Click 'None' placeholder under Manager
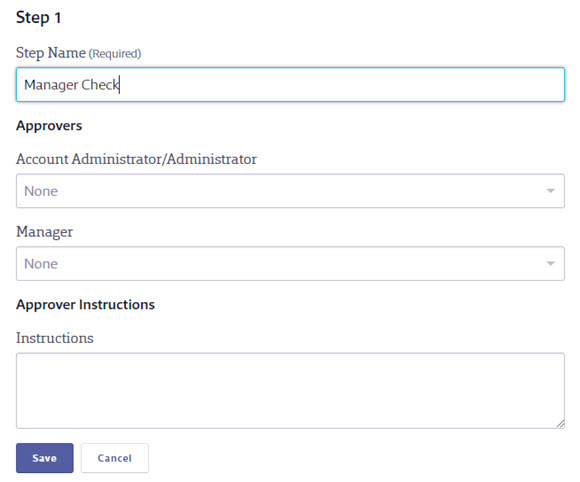 point(41,263)
